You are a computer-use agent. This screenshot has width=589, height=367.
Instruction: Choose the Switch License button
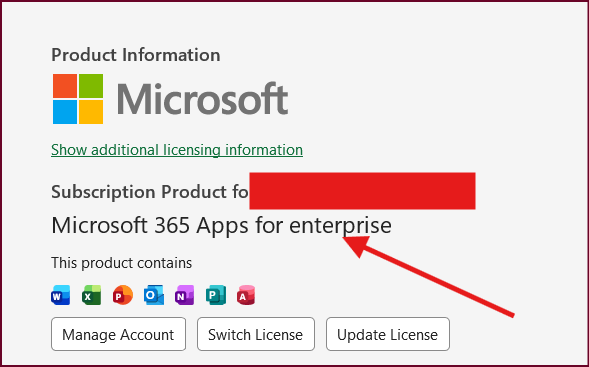tap(256, 334)
